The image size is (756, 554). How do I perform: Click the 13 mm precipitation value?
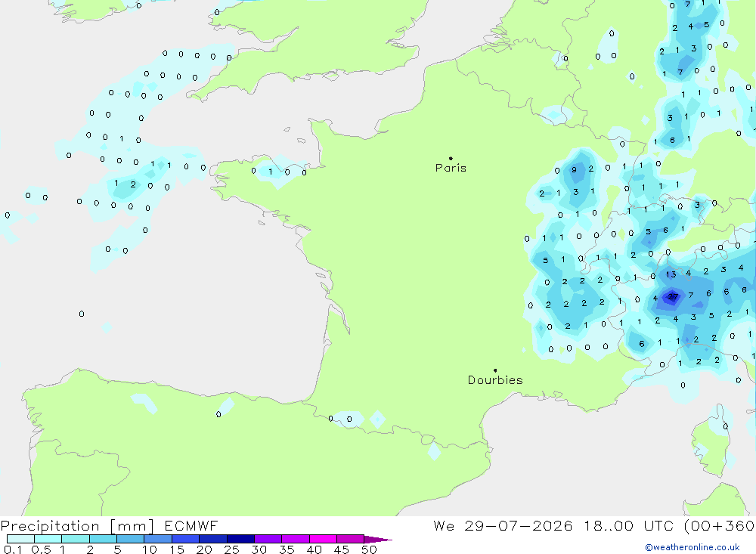coord(671,274)
